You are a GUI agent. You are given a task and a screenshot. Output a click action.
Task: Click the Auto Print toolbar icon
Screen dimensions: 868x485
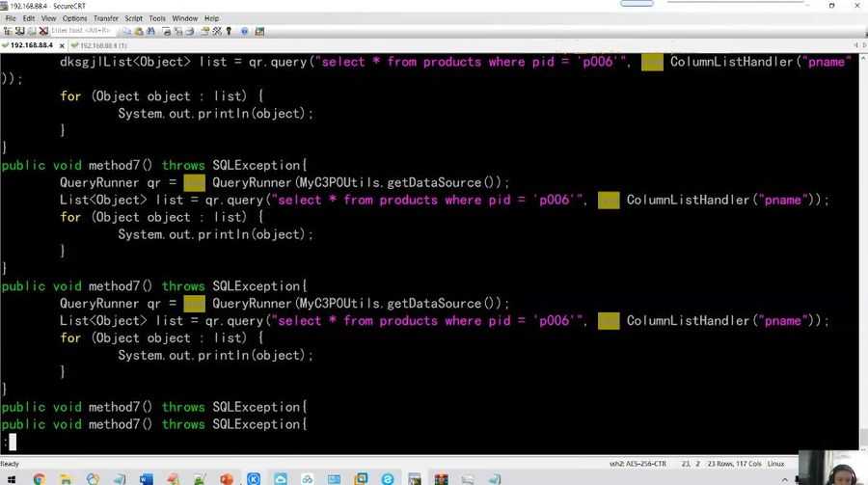click(190, 32)
